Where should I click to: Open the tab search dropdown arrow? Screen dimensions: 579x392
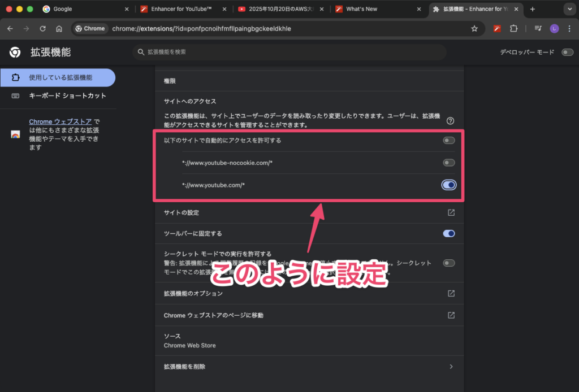click(568, 9)
